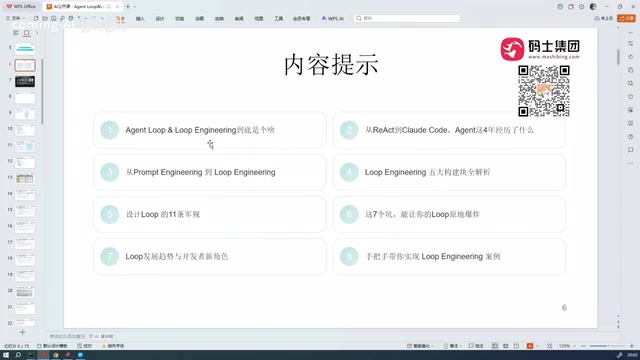Click the book icon in right sidebar
This screenshot has width=640, height=360.
pyautogui.click(x=631, y=123)
